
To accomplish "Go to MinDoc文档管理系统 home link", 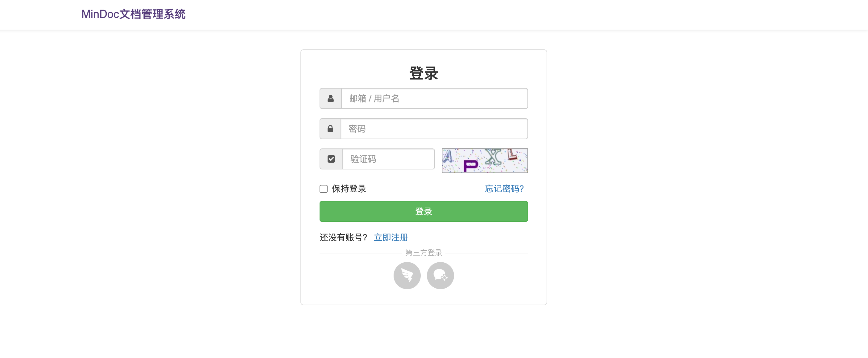I will (134, 14).
